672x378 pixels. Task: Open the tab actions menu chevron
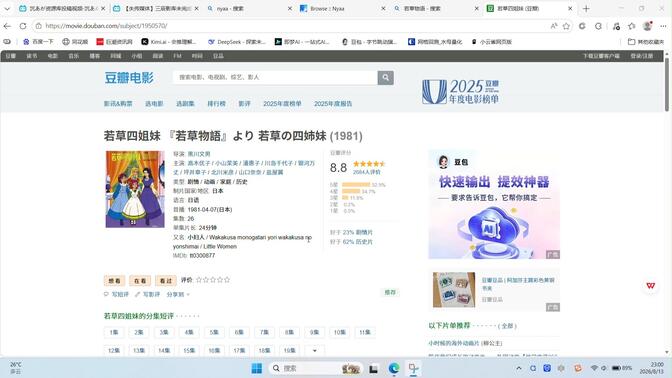click(x=7, y=9)
